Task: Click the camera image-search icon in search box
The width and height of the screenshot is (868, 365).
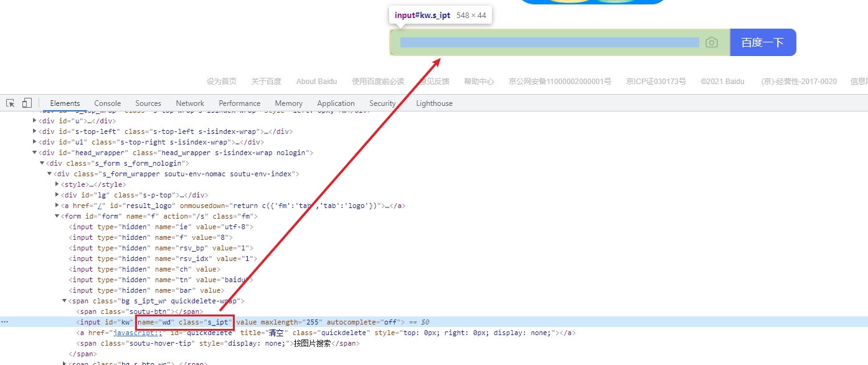Action: coord(712,42)
